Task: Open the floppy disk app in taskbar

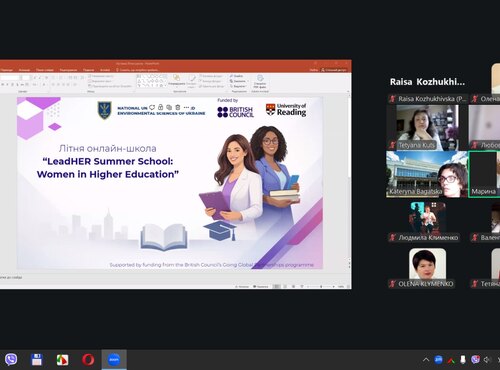Action: pos(37,360)
